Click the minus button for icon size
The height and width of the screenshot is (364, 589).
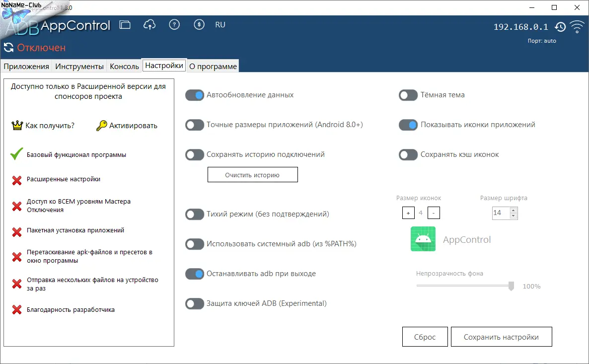pyautogui.click(x=434, y=213)
